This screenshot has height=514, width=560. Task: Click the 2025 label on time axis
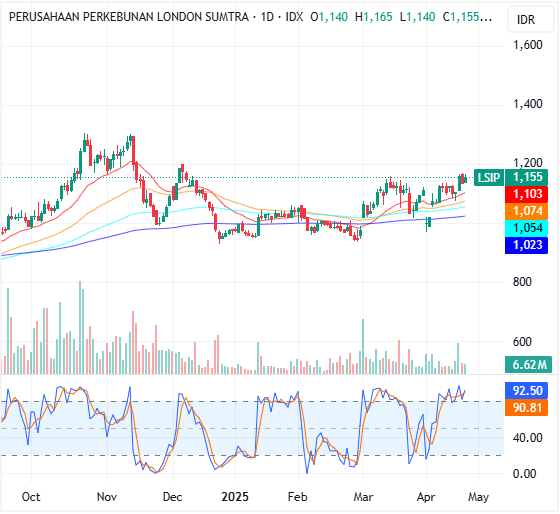point(235,497)
